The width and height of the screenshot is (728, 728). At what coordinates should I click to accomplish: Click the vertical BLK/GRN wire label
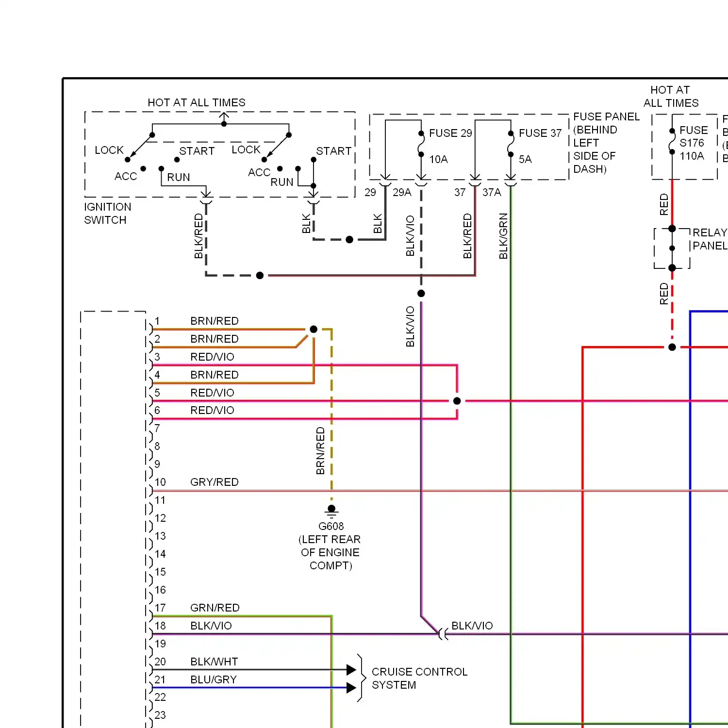tap(503, 236)
